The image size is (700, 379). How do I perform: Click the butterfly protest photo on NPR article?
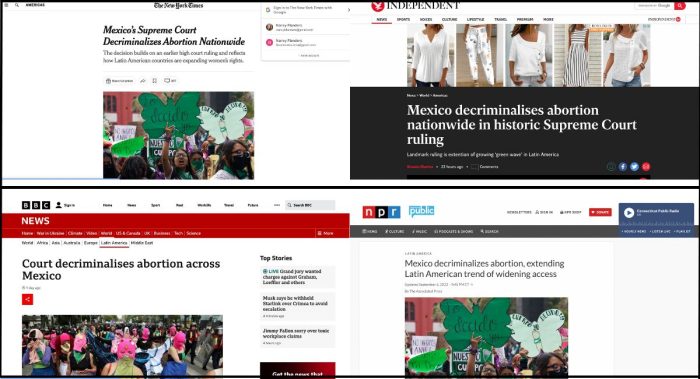click(486, 337)
